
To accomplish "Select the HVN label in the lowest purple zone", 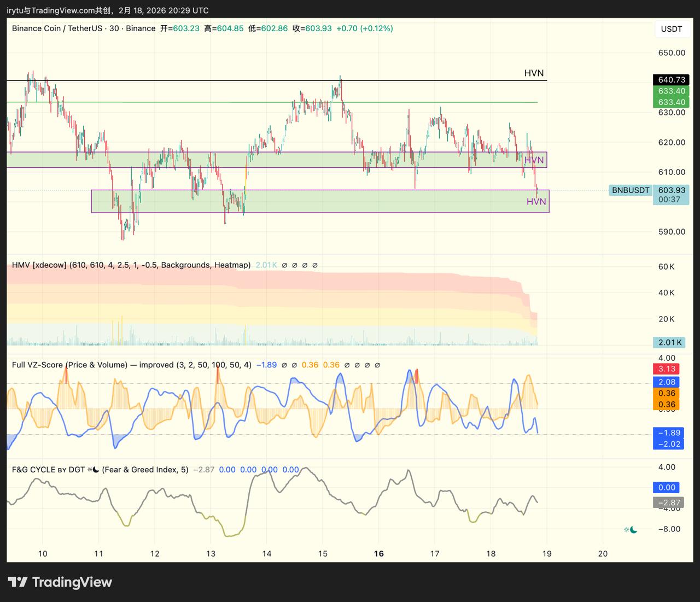I will (536, 202).
